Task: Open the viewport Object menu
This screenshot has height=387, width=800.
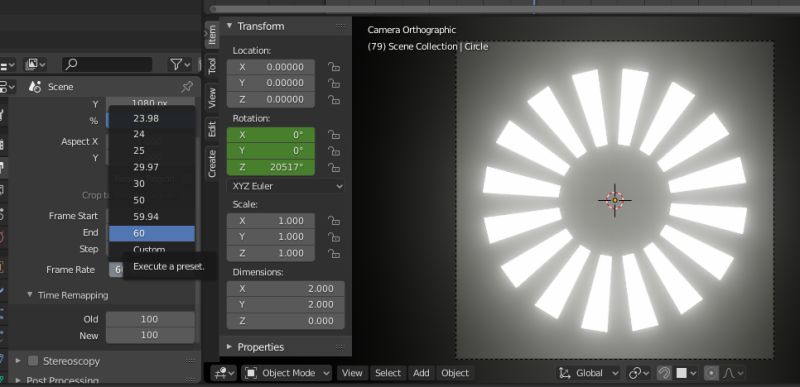Action: (455, 373)
